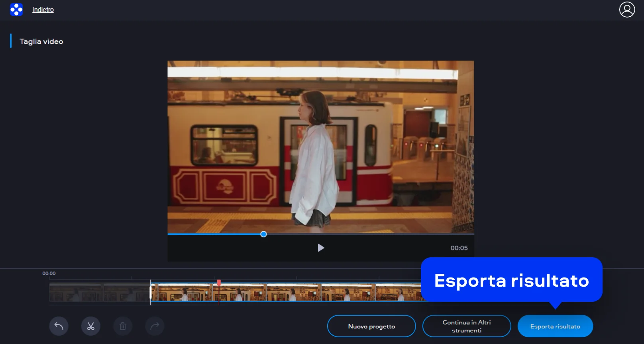This screenshot has width=644, height=344.
Task: Click the Nuovo progetto button
Action: [x=371, y=326]
